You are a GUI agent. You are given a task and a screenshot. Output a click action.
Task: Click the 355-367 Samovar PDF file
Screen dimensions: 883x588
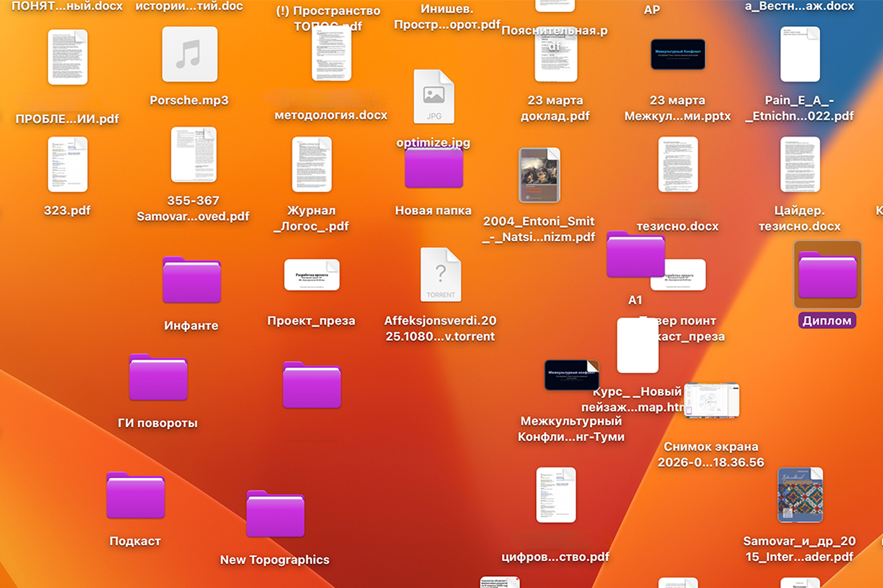click(x=193, y=155)
